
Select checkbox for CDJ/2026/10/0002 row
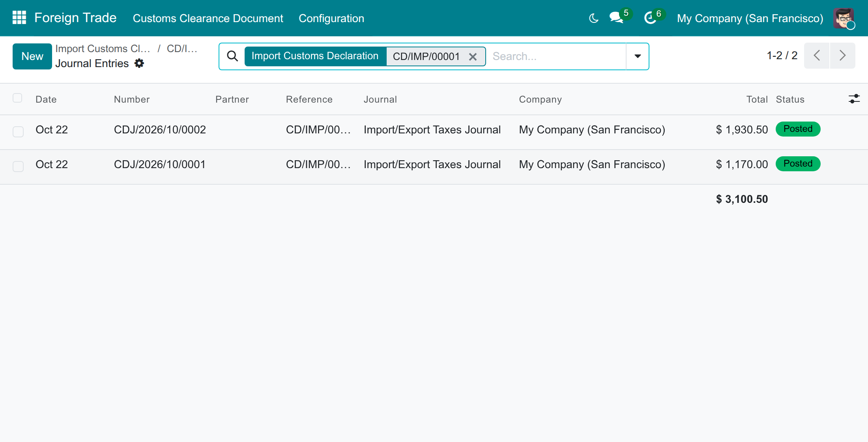tap(18, 131)
